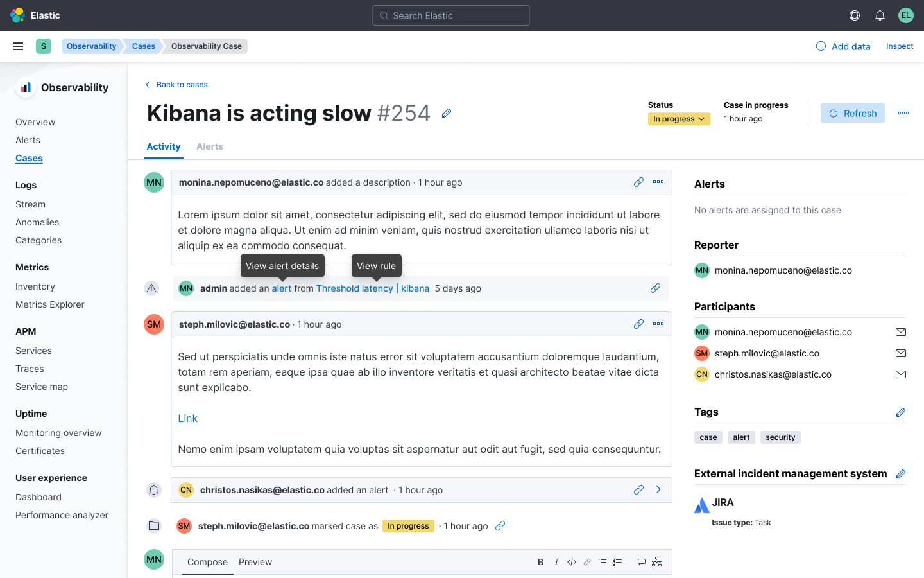The height and width of the screenshot is (578, 924).
Task: Open the hamburger navigation menu
Action: pyautogui.click(x=18, y=46)
